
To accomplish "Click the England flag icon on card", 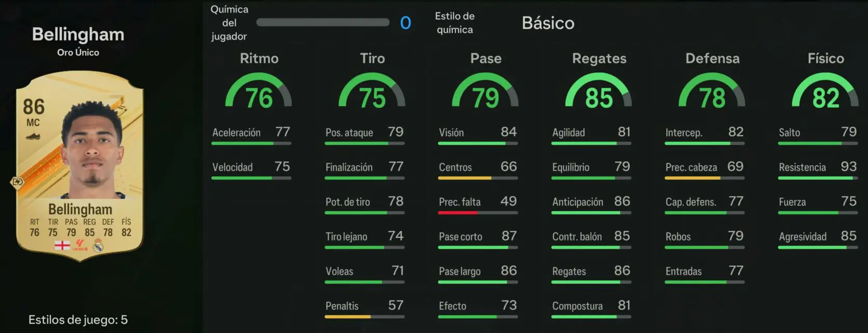I will pyautogui.click(x=62, y=245).
